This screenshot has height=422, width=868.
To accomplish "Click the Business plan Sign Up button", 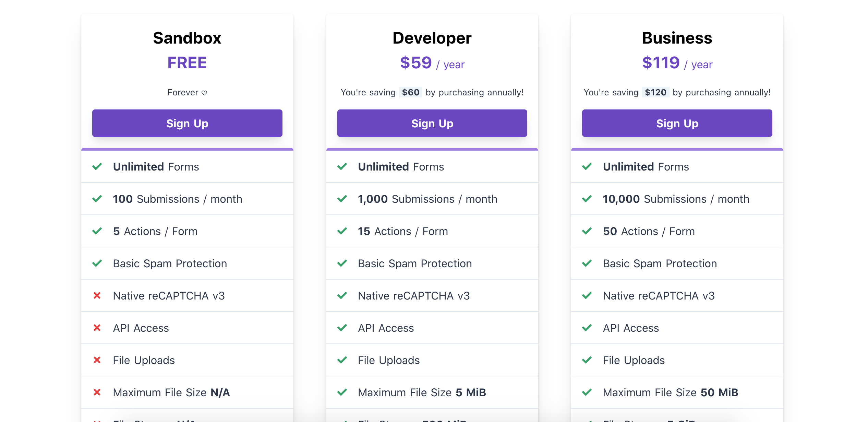I will (x=677, y=123).
